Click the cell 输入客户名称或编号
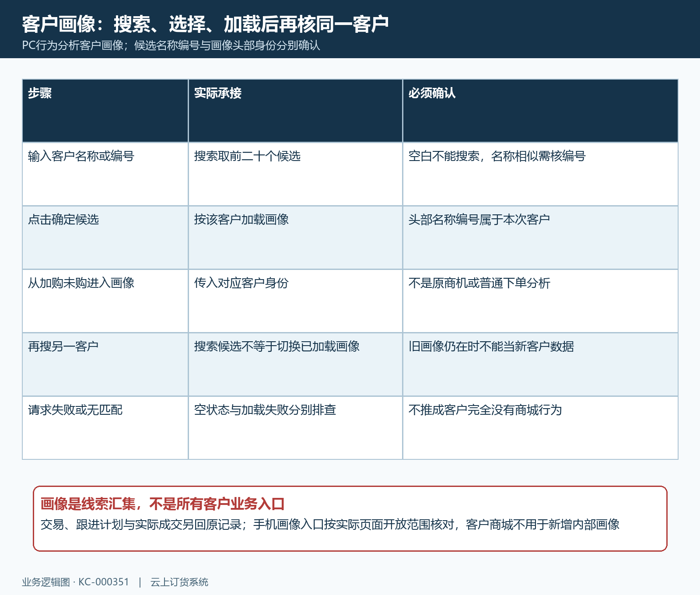 (105, 174)
